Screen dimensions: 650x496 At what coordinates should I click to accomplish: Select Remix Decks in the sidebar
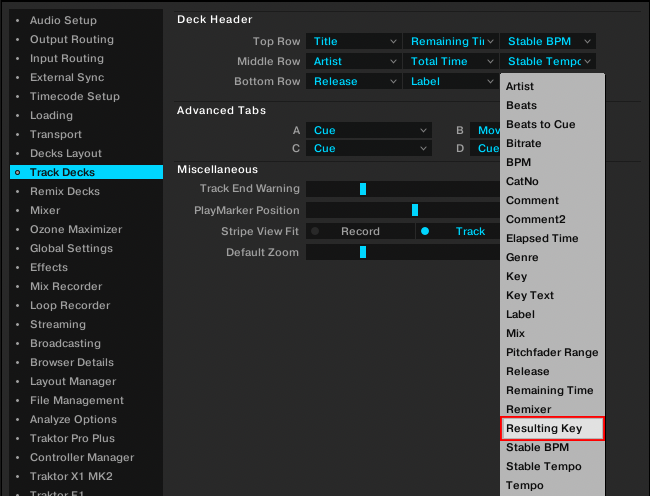tap(64, 191)
